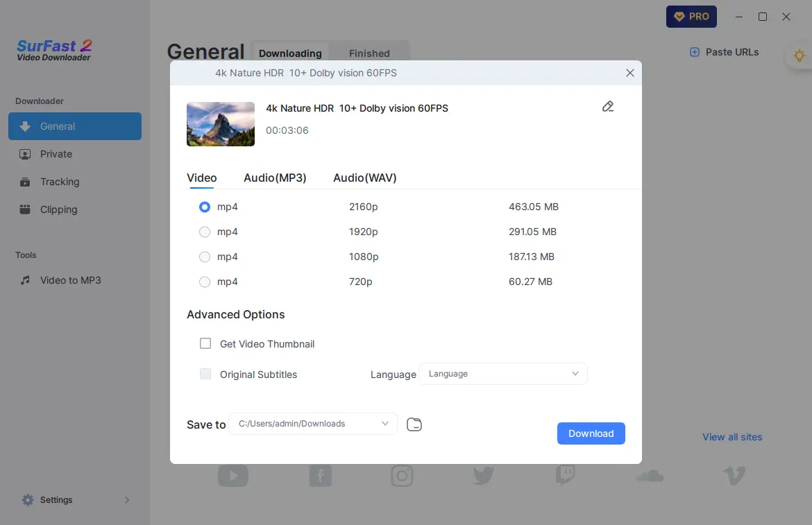Click the General download arrow icon
The height and width of the screenshot is (525, 812).
coord(25,126)
